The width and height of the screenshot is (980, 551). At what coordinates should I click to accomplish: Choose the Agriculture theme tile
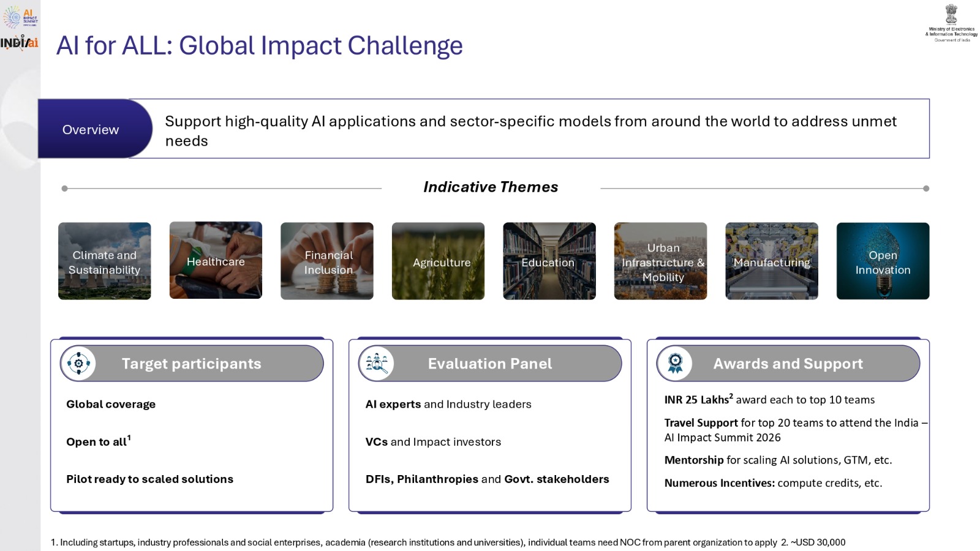tap(438, 261)
